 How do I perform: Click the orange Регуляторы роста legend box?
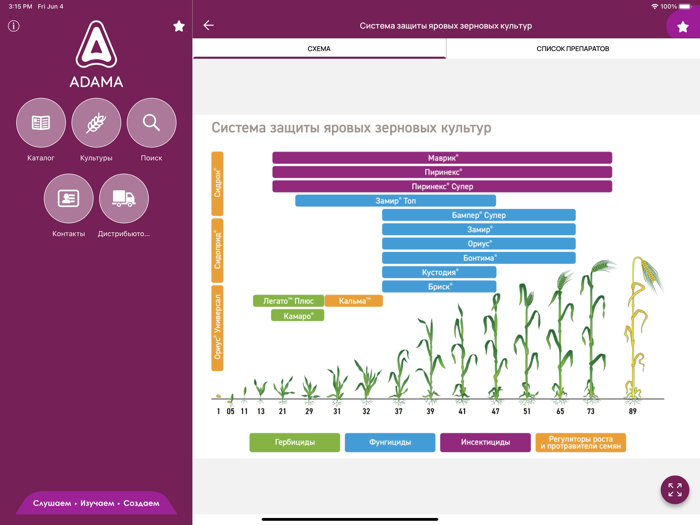[x=580, y=442]
